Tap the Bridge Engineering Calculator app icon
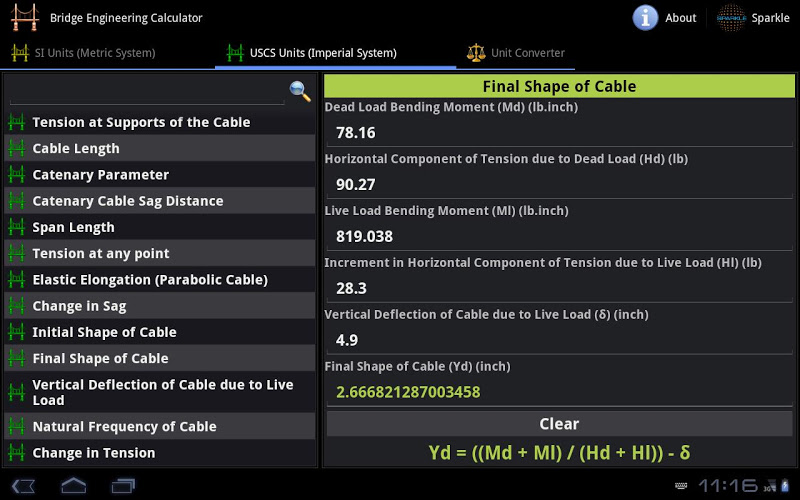Image resolution: width=800 pixels, height=500 pixels. point(23,18)
